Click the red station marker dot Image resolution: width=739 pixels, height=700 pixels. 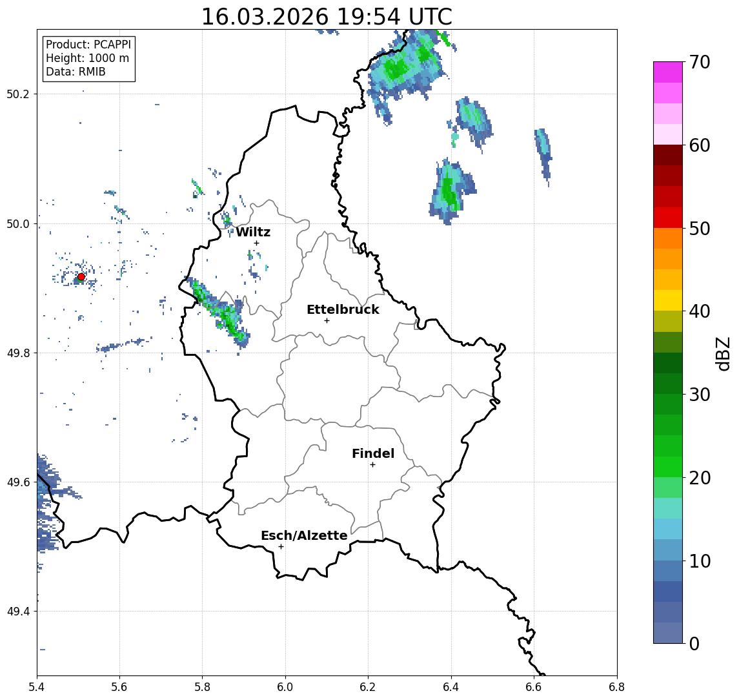click(x=81, y=277)
